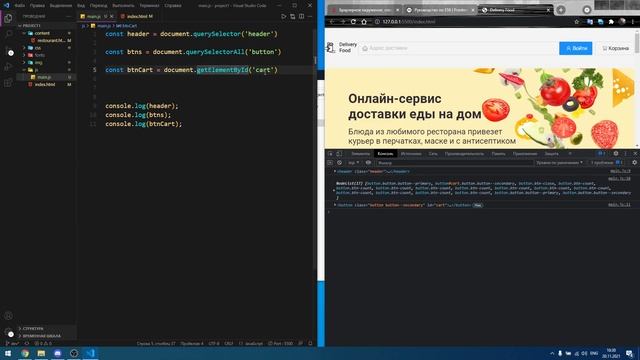Open the Manage gear in VS Code activity bar
Screen dimensions: 640x360
(8, 332)
